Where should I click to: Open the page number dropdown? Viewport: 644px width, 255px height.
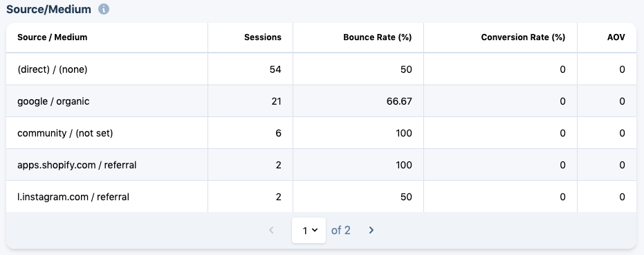click(309, 230)
